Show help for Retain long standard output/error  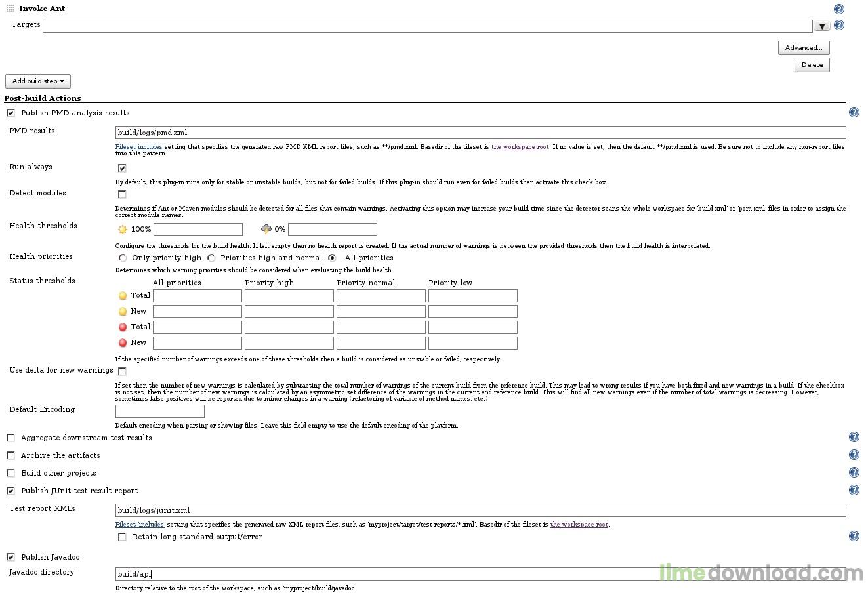click(854, 537)
